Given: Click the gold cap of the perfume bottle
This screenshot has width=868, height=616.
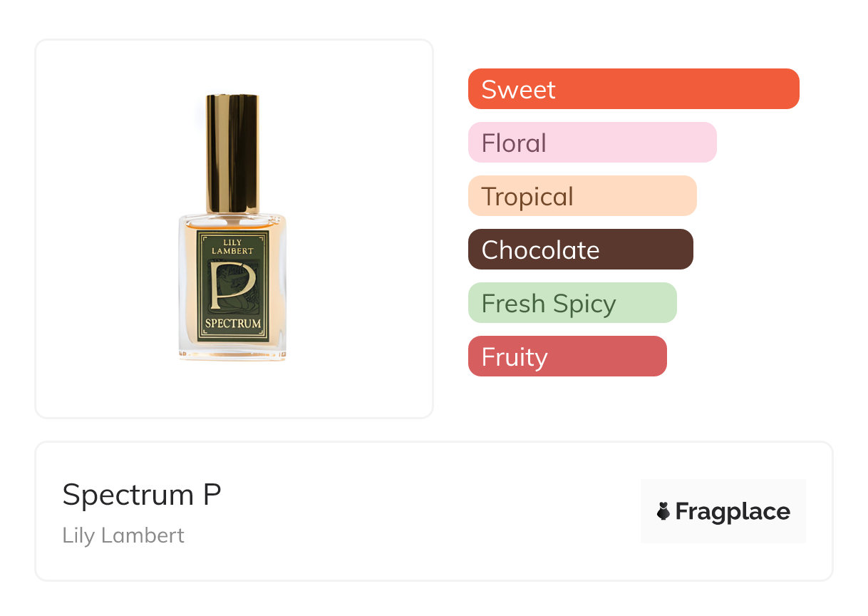Looking at the screenshot, I should pyautogui.click(x=232, y=153).
